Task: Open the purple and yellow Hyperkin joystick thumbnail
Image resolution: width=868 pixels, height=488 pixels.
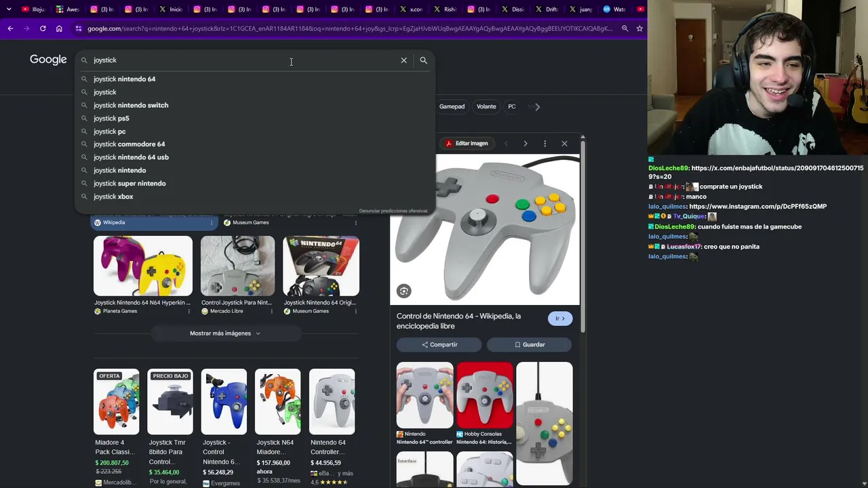Action: (143, 266)
